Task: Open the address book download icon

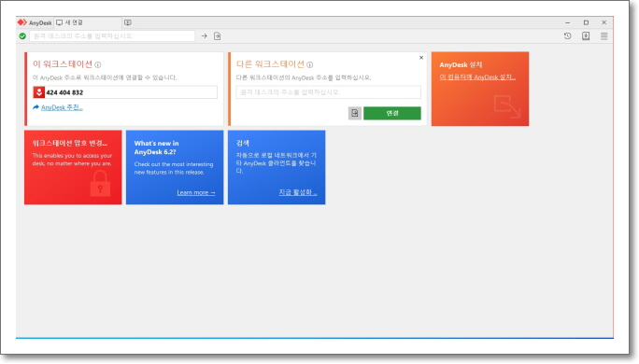Action: 586,36
